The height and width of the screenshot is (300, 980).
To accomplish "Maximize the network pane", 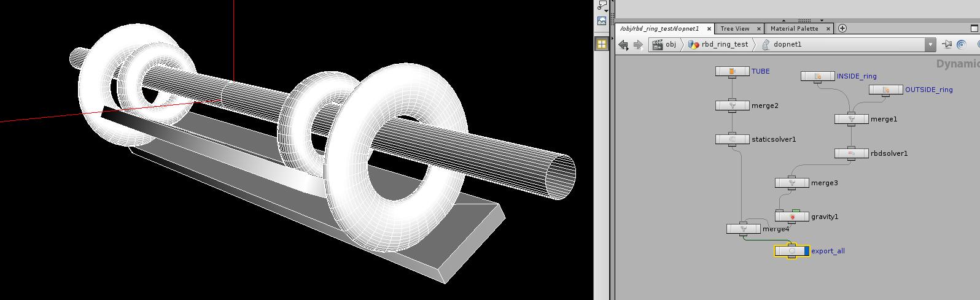I will point(974,28).
